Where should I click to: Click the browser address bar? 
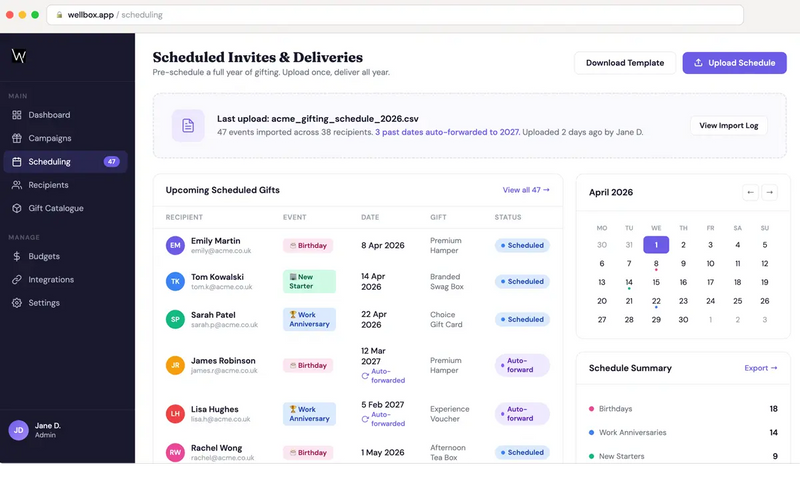pyautogui.click(x=395, y=15)
